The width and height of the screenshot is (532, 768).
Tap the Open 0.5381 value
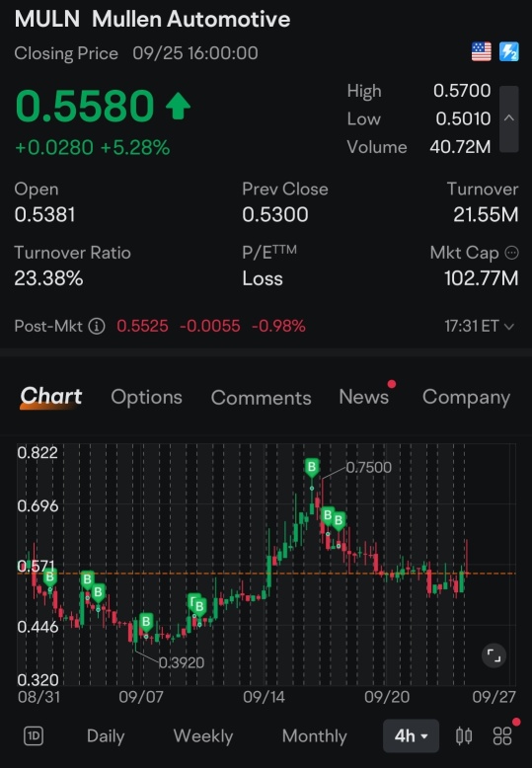tap(44, 214)
